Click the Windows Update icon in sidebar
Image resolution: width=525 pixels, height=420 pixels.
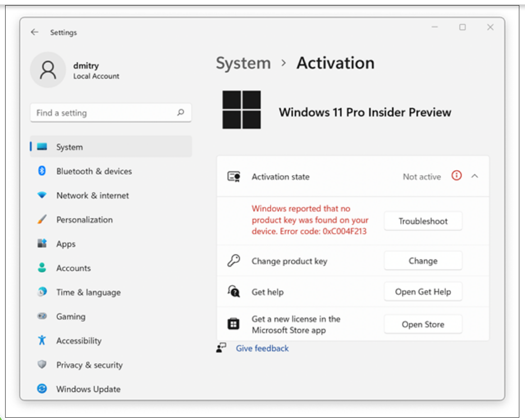coord(42,389)
